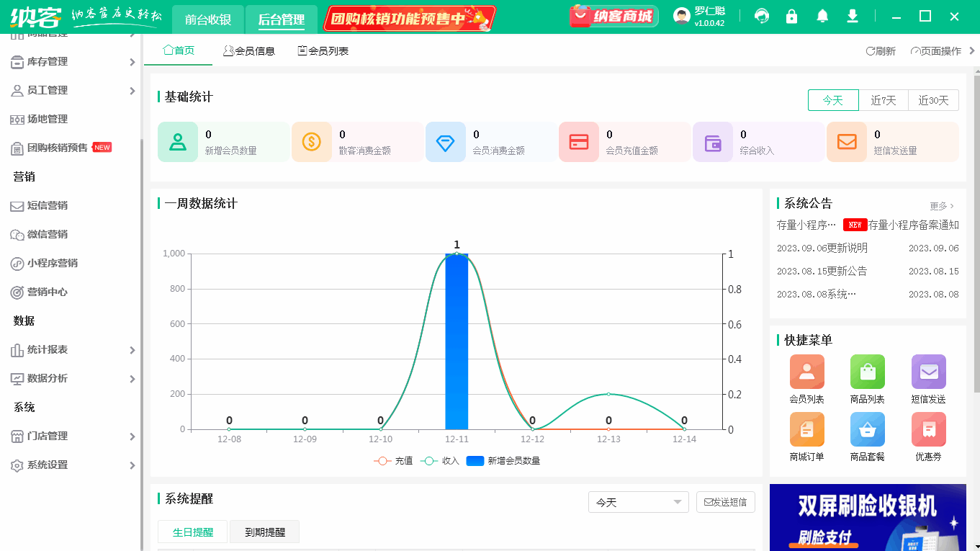Open 优惠券 quick menu icon
980x551 pixels.
928,429
